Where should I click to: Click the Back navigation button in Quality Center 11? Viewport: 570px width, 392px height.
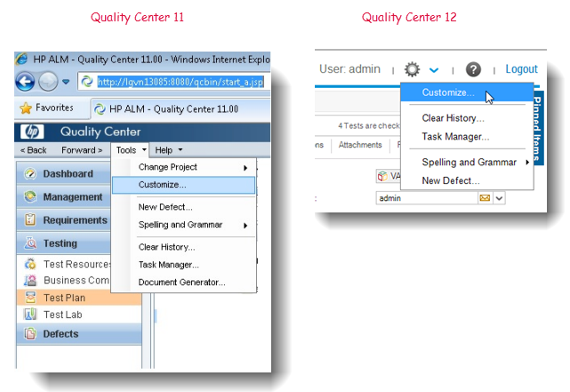point(34,150)
